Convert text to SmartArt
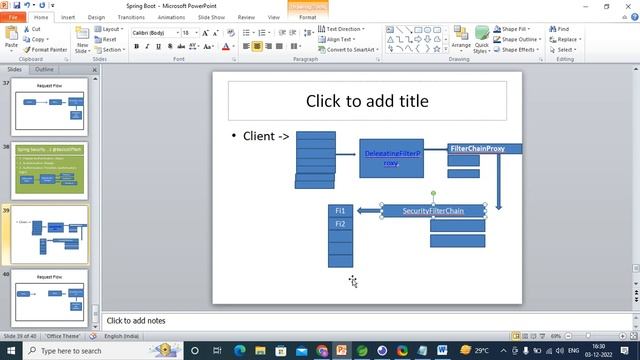The height and width of the screenshot is (360, 640). [349, 49]
